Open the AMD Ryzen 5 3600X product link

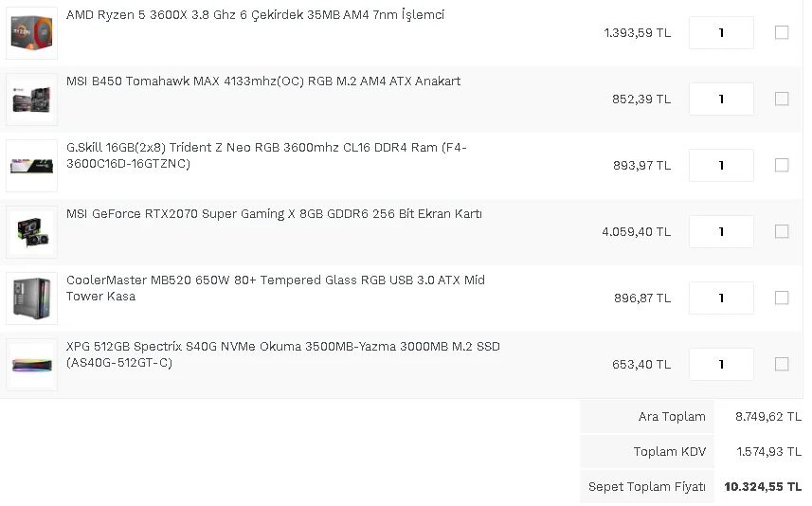click(255, 15)
